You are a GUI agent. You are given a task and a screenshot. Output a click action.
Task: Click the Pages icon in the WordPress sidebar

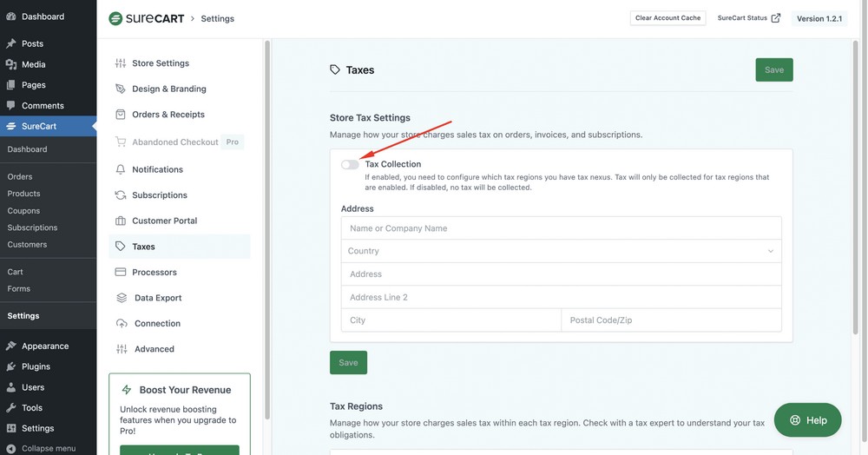(x=10, y=85)
